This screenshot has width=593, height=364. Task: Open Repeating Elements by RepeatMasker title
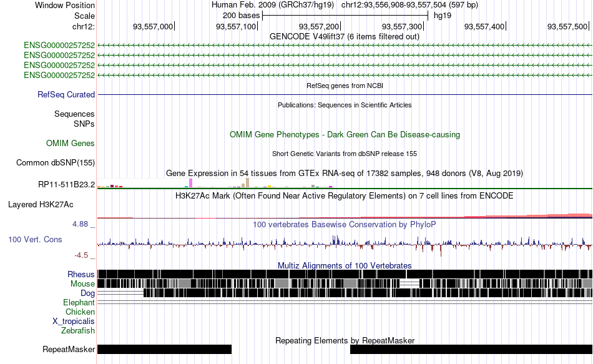345,340
